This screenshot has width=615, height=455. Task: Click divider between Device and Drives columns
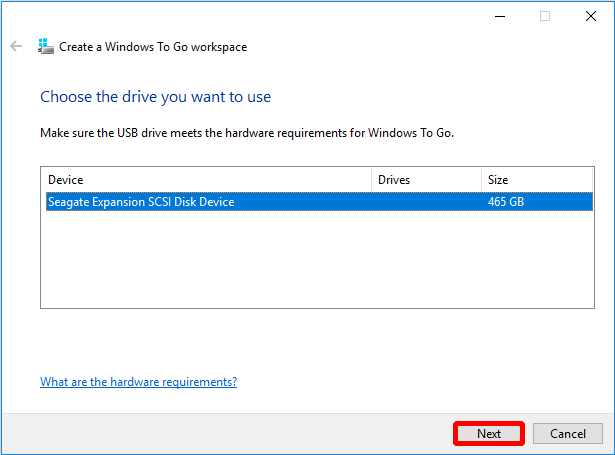coord(372,180)
